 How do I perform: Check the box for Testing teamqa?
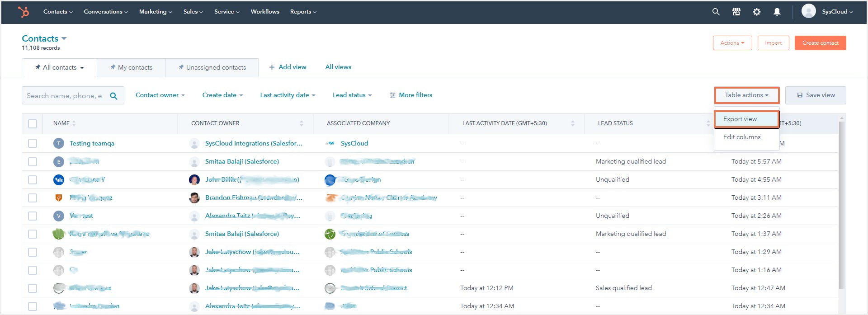point(33,143)
